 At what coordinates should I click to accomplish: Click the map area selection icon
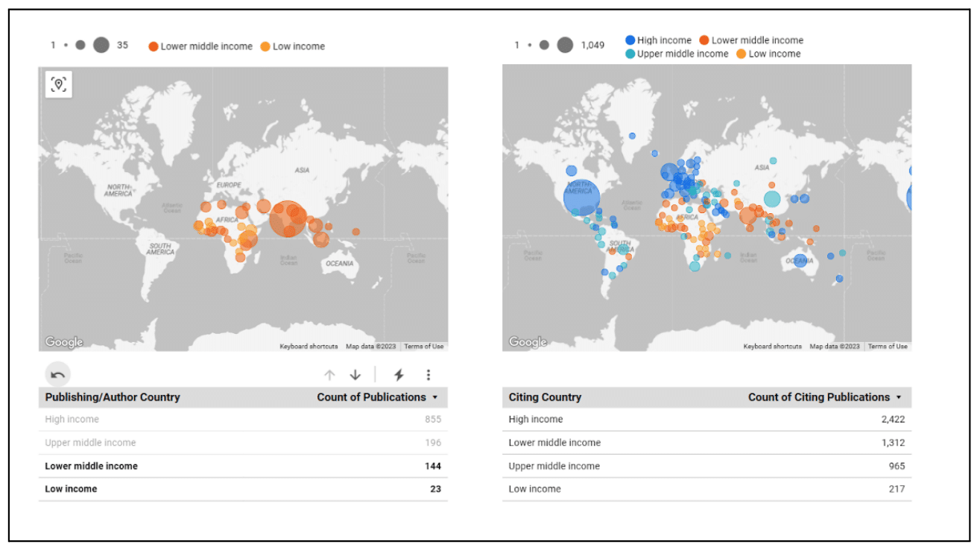[59, 84]
